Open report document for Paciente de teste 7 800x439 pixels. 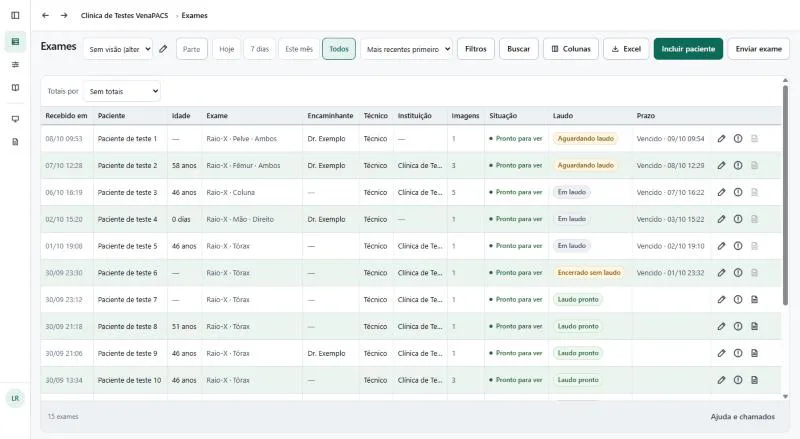pos(755,300)
